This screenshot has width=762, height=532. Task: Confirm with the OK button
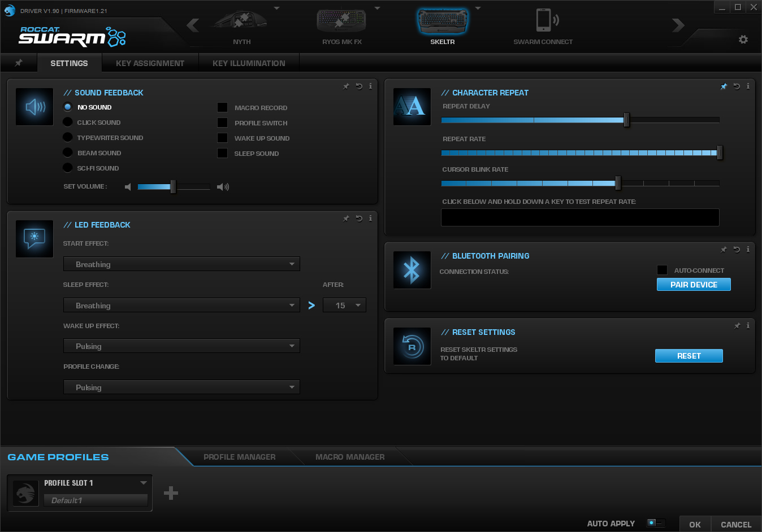(x=695, y=524)
